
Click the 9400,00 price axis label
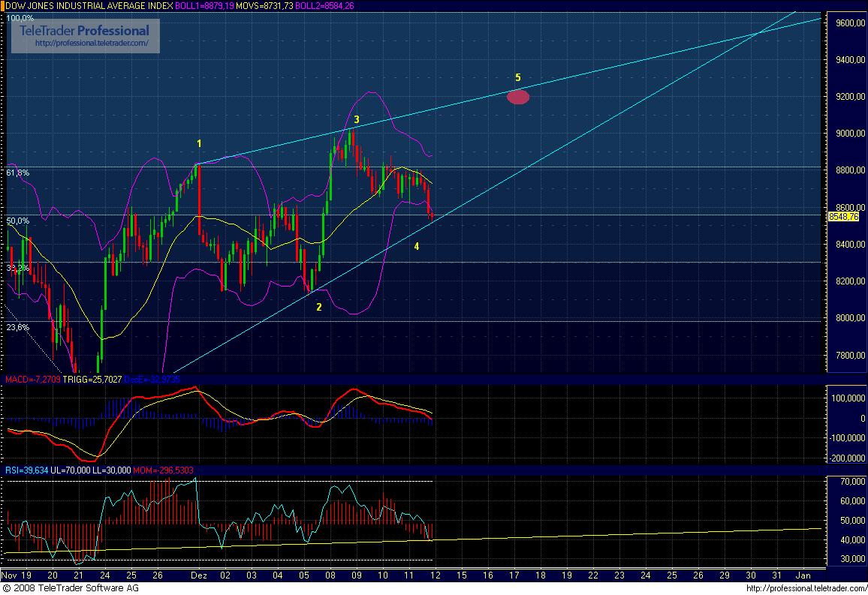[851, 60]
